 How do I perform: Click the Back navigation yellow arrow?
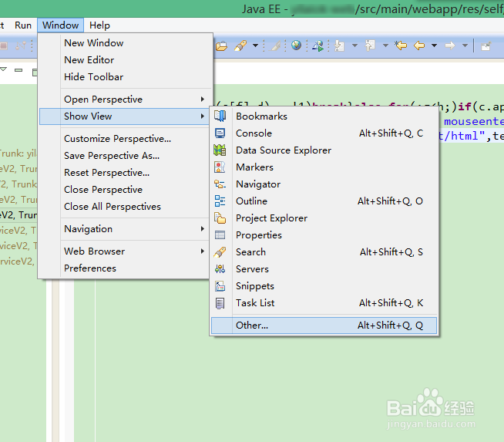419,46
